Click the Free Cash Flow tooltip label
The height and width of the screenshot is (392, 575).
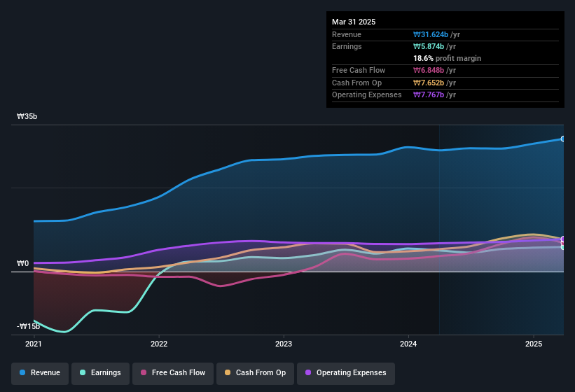tap(359, 70)
